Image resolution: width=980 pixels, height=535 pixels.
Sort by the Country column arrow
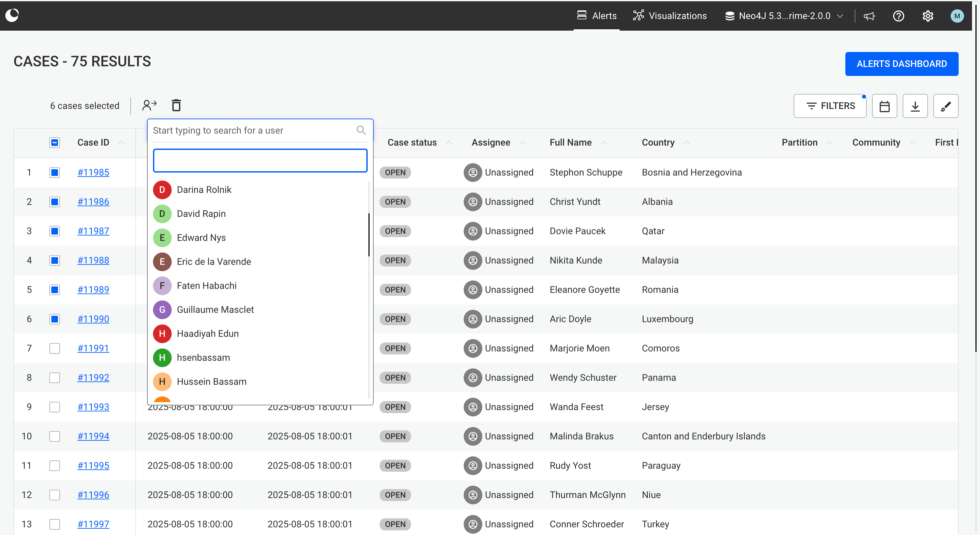pyautogui.click(x=686, y=143)
